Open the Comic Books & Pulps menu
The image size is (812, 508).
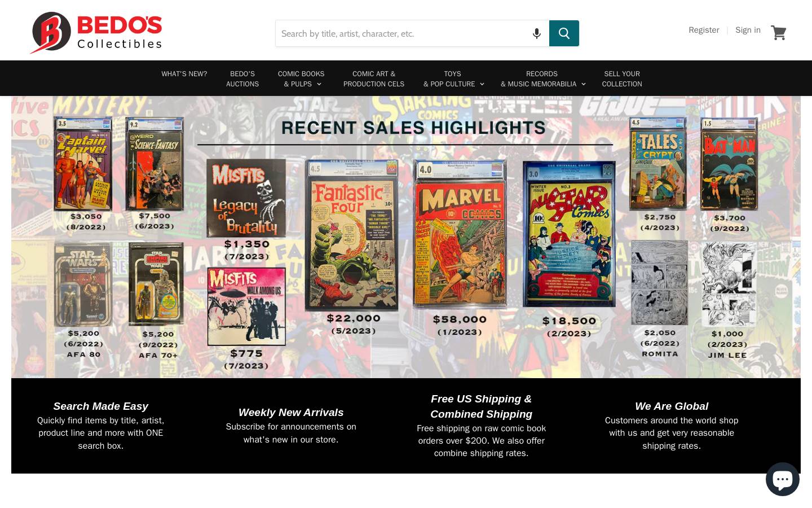(301, 79)
